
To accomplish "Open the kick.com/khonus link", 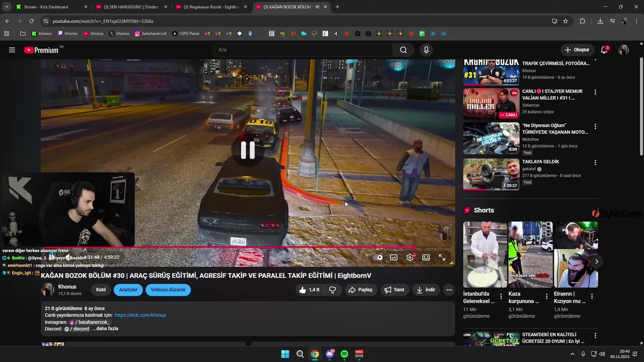I will tap(140, 315).
